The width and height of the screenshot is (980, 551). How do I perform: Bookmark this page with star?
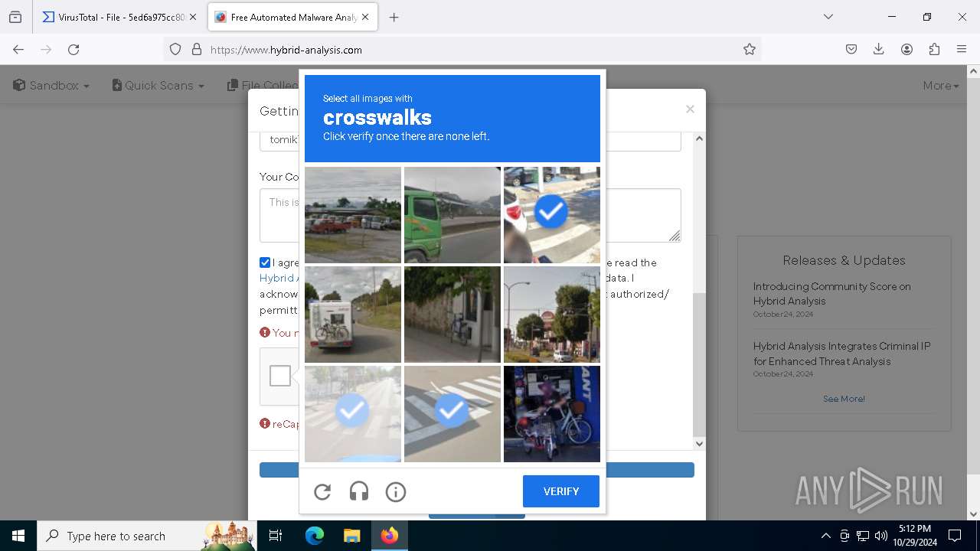tap(750, 50)
